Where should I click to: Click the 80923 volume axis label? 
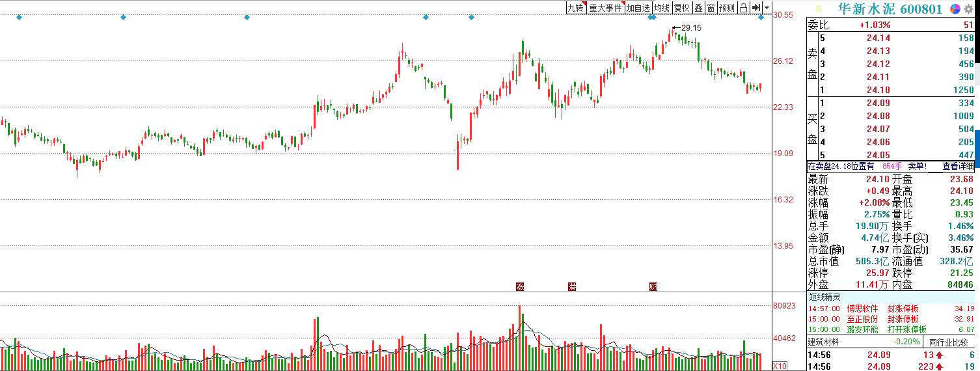(x=784, y=305)
